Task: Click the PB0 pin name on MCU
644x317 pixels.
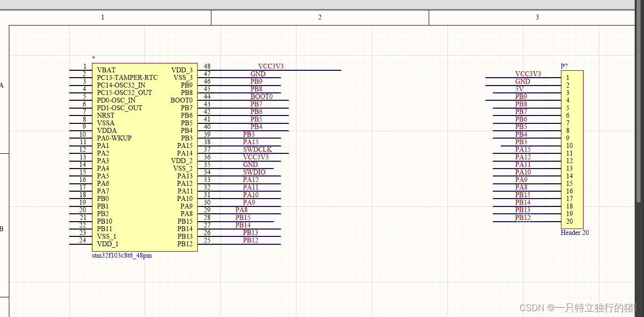Action: (103, 199)
